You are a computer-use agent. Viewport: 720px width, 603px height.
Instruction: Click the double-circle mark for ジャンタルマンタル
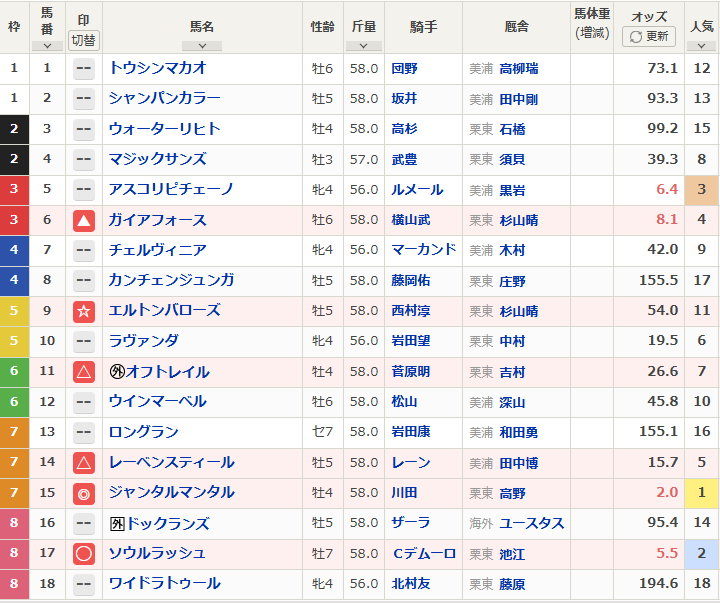pos(84,493)
